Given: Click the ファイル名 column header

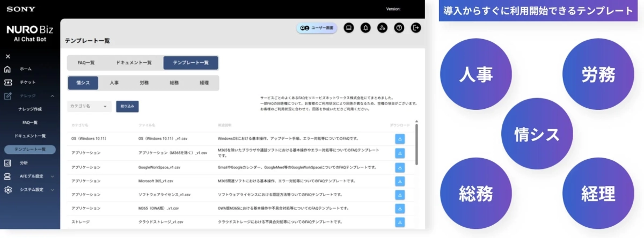Looking at the screenshot, I should click(147, 125).
